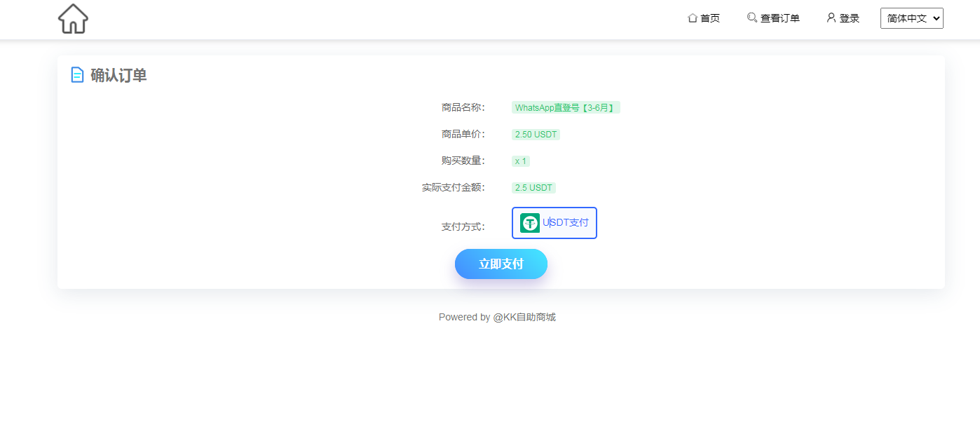Screen dimensions: 980x434
Task: Click the 确认订单 heading text
Action: (x=118, y=76)
